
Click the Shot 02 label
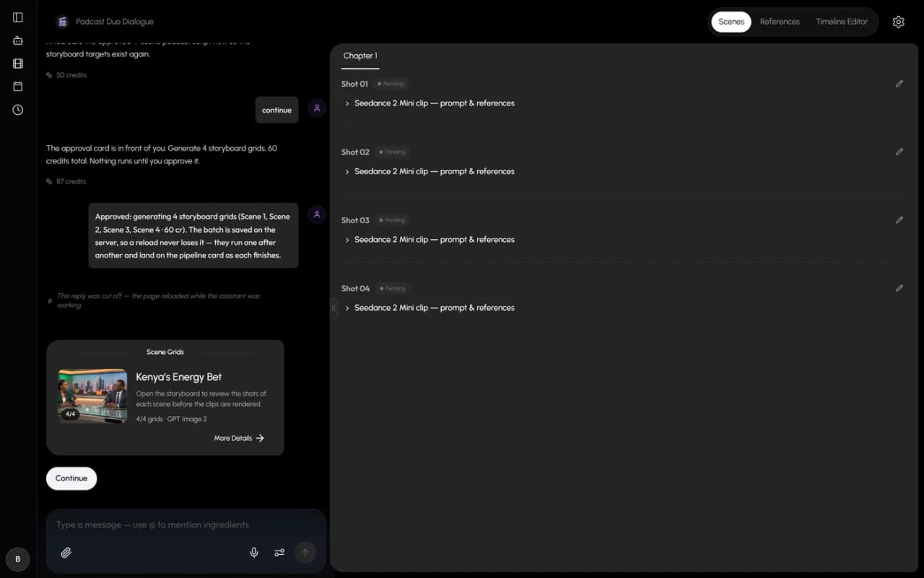[x=355, y=152]
